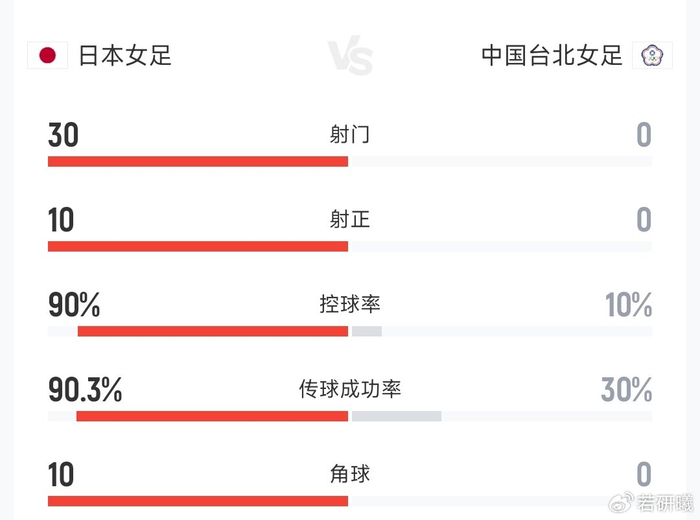Click the 90.3% pass success value
This screenshot has width=700, height=520.
pos(85,390)
